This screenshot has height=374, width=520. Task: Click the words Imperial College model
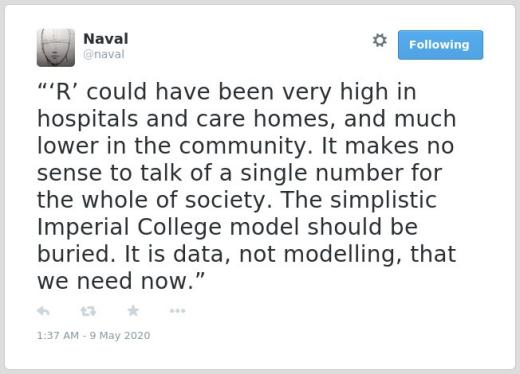[168, 227]
